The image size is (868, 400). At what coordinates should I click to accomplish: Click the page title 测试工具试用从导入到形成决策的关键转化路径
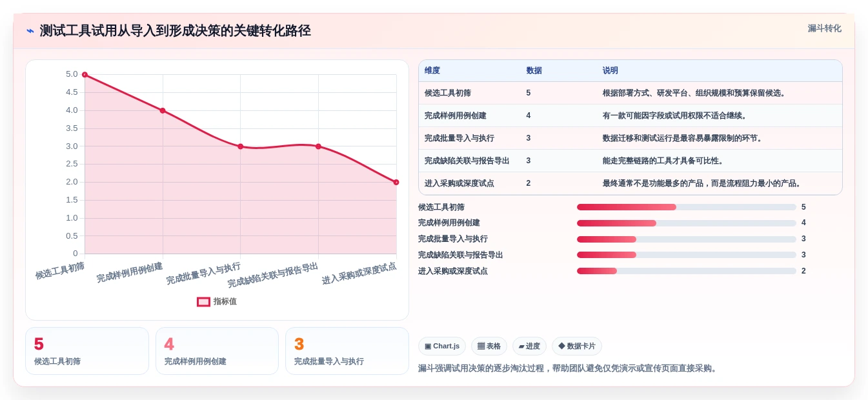coord(175,31)
